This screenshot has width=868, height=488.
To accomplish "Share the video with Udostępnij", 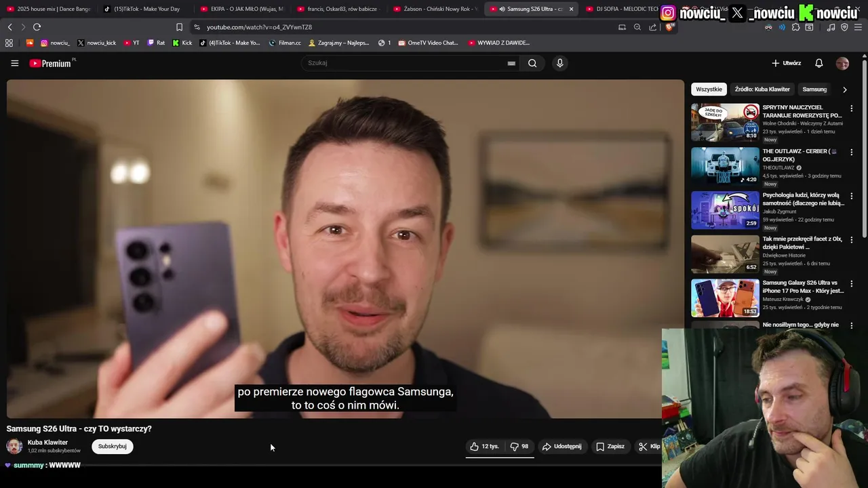I will (x=561, y=447).
